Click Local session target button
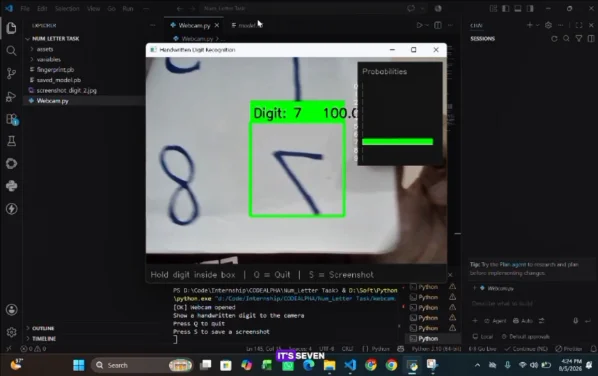 pyautogui.click(x=483, y=336)
